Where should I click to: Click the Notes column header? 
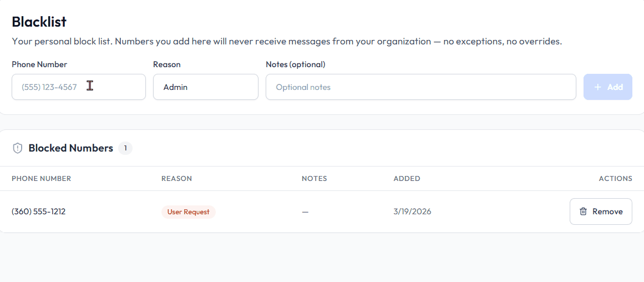314,179
